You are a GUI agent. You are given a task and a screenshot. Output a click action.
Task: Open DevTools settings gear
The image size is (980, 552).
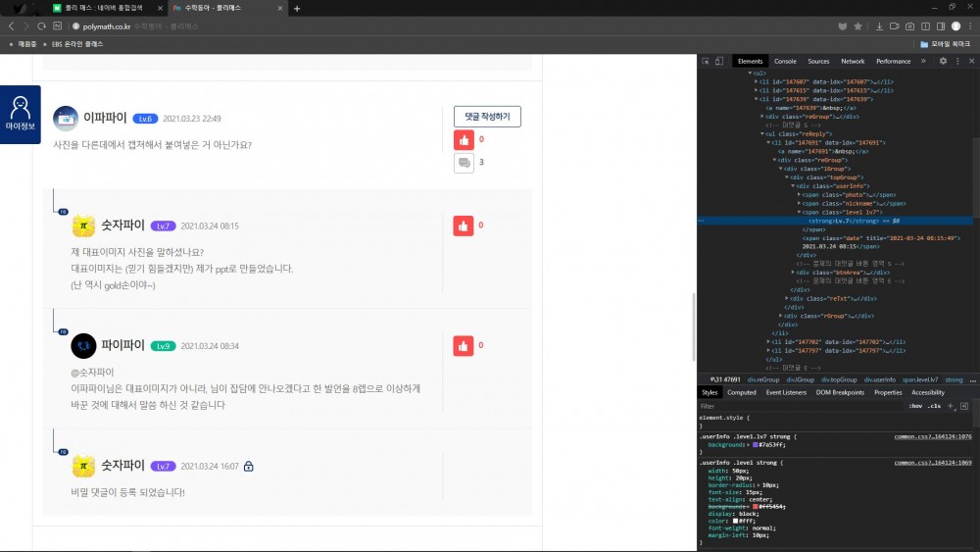pyautogui.click(x=943, y=61)
